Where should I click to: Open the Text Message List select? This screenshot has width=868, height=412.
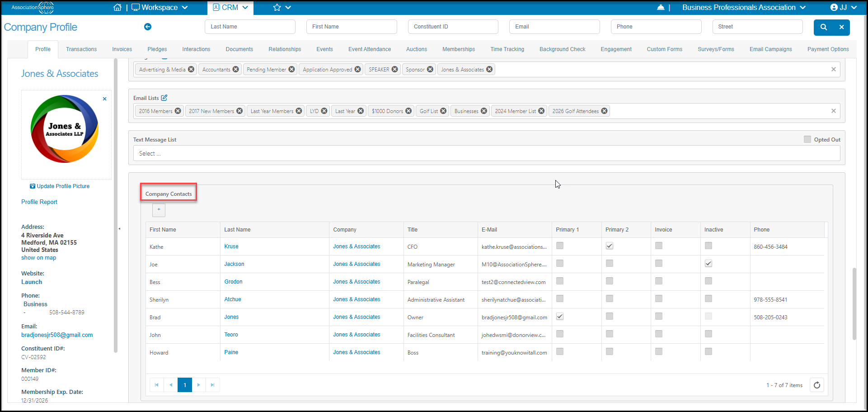[486, 153]
